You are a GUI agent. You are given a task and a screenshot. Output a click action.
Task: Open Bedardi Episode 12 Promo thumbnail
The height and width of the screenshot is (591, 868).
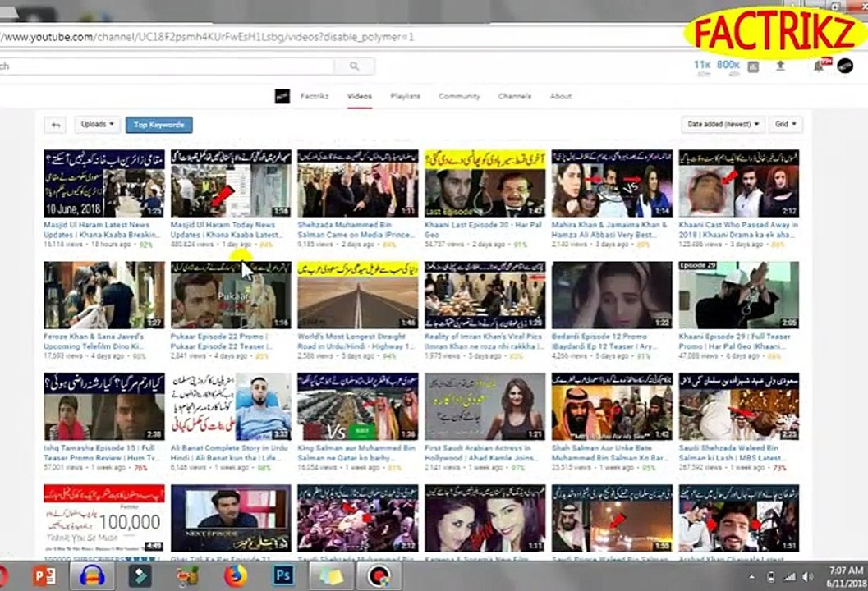613,295
